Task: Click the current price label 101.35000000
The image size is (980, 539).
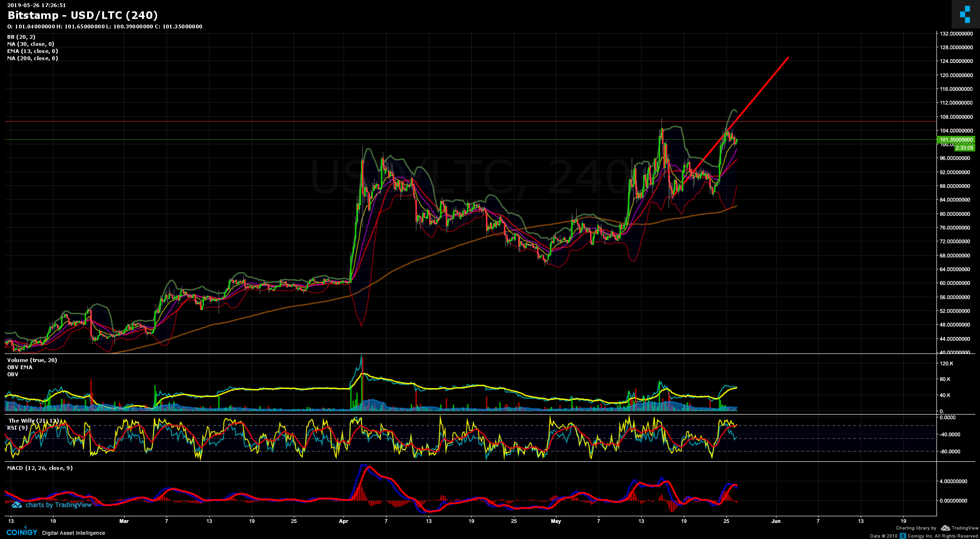Action: (956, 140)
